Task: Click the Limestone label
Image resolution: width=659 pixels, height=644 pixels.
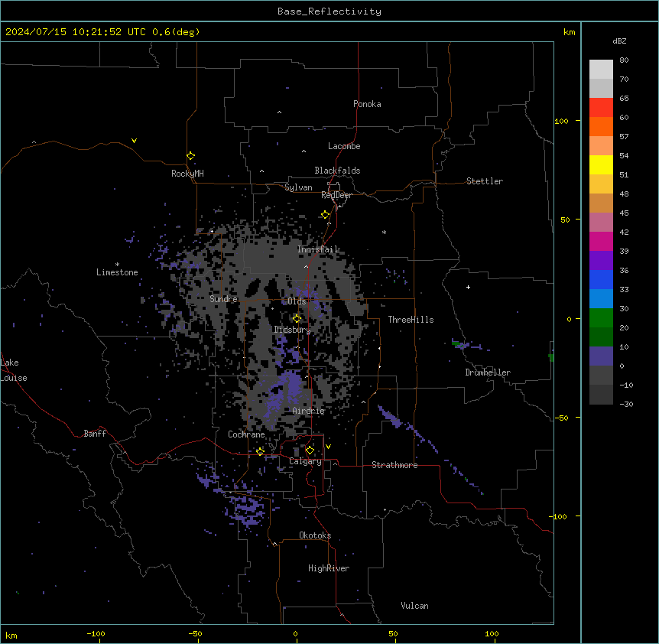Action: tap(117, 272)
